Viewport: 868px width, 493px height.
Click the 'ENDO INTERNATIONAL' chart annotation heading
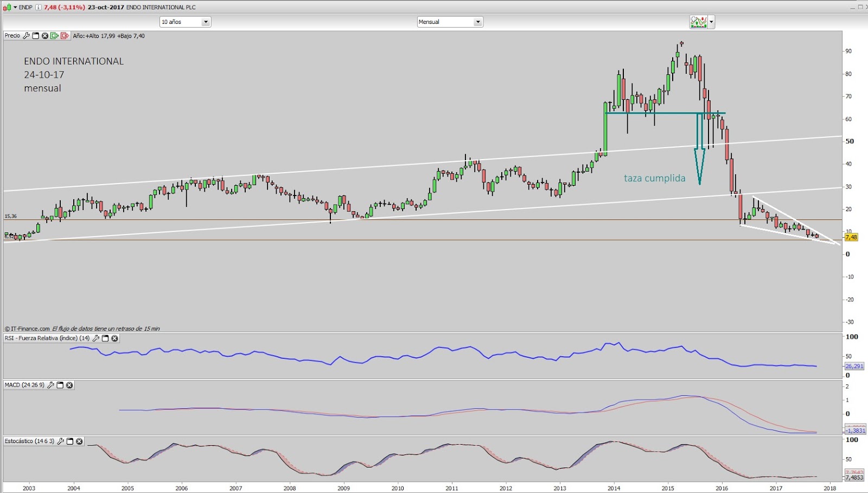click(x=74, y=61)
